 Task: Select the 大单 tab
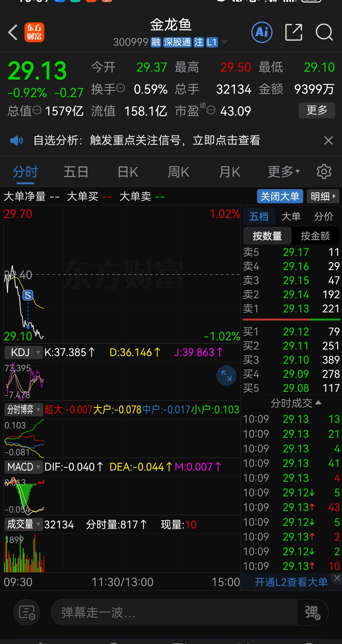(x=291, y=216)
